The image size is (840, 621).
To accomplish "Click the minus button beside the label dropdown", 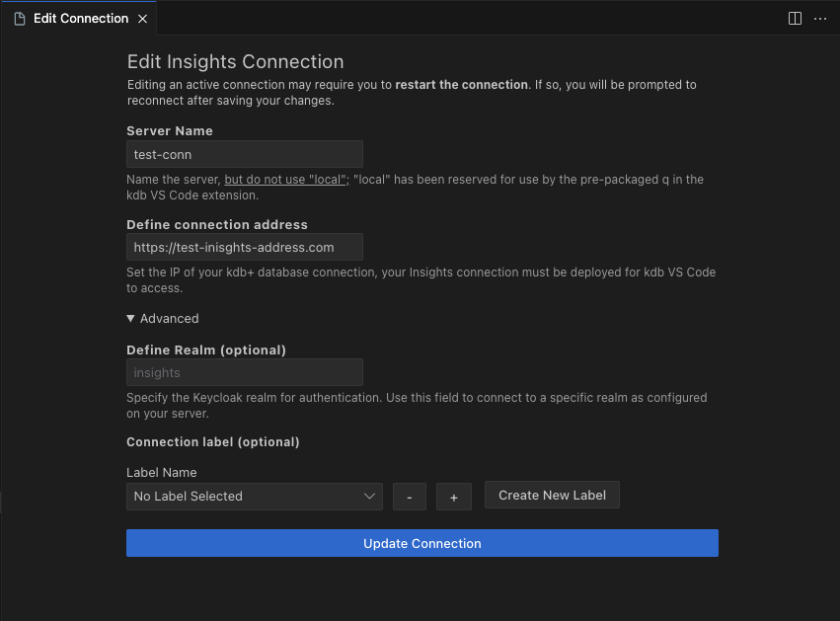I will [410, 497].
